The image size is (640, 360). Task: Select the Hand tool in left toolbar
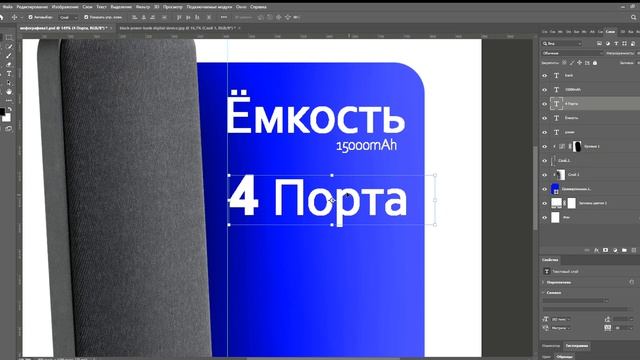pyautogui.click(x=9, y=92)
